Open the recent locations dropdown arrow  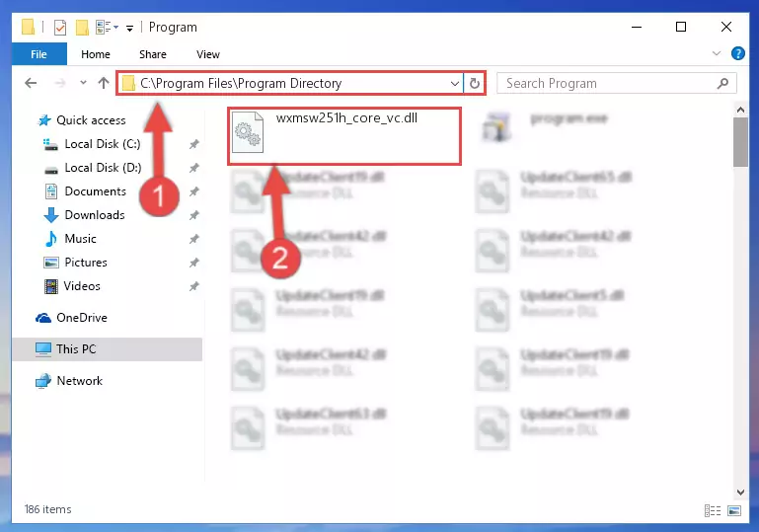click(83, 83)
